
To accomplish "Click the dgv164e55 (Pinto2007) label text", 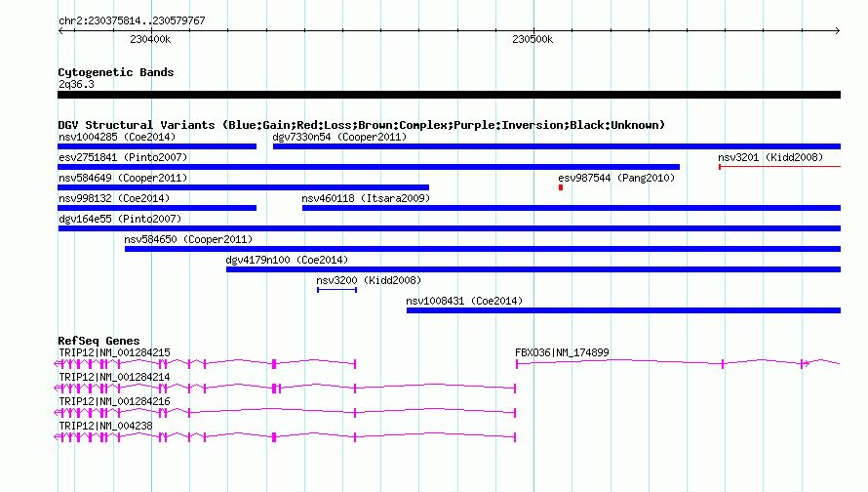I will click(120, 219).
